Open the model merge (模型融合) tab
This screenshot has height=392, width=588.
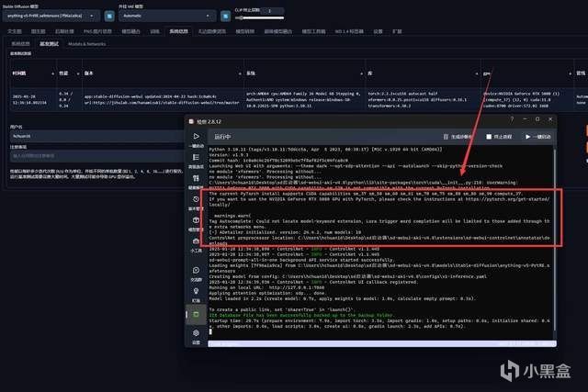point(130,31)
